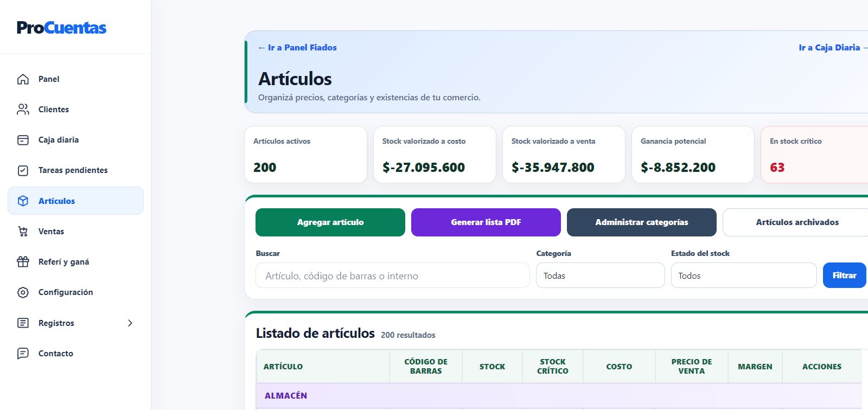The height and width of the screenshot is (410, 868).
Task: Click the En stock crítico card
Action: pos(814,155)
